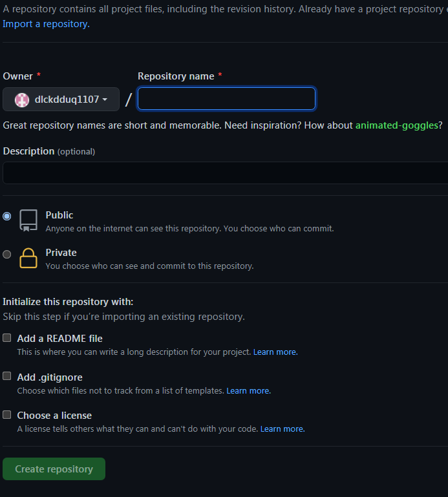Select the Private radio button
Screen dimensions: 448x497
coord(7,254)
